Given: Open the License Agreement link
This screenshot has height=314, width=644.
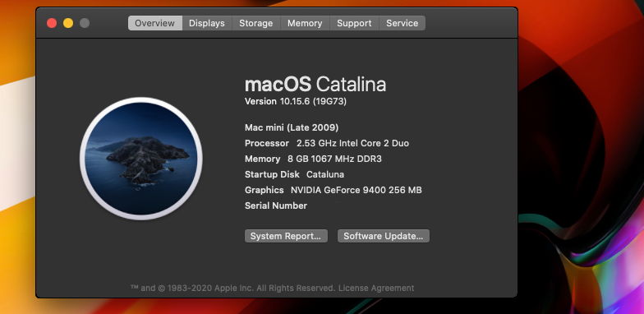Looking at the screenshot, I should click(376, 288).
